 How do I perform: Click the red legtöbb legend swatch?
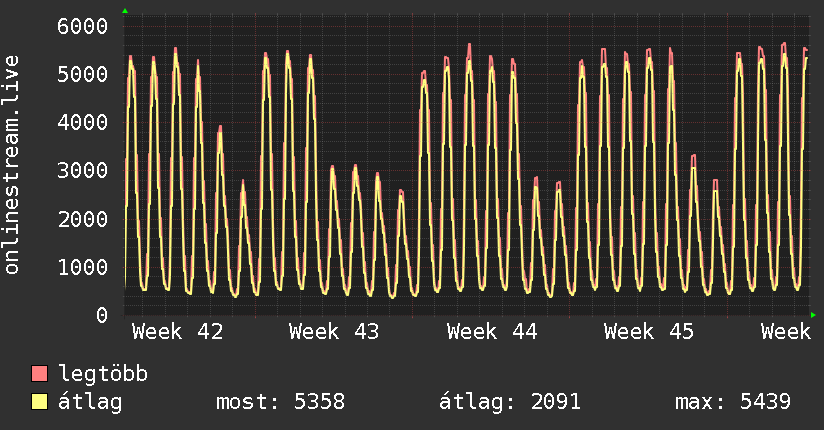click(x=40, y=375)
